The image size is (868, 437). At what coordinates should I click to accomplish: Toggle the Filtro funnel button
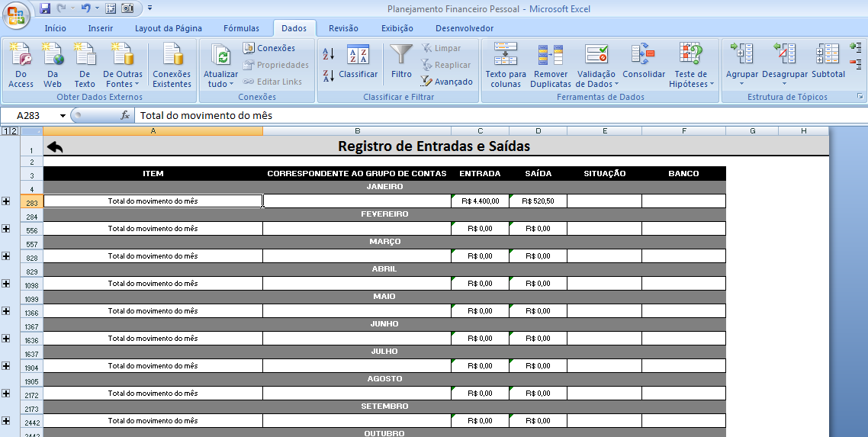[x=401, y=62]
